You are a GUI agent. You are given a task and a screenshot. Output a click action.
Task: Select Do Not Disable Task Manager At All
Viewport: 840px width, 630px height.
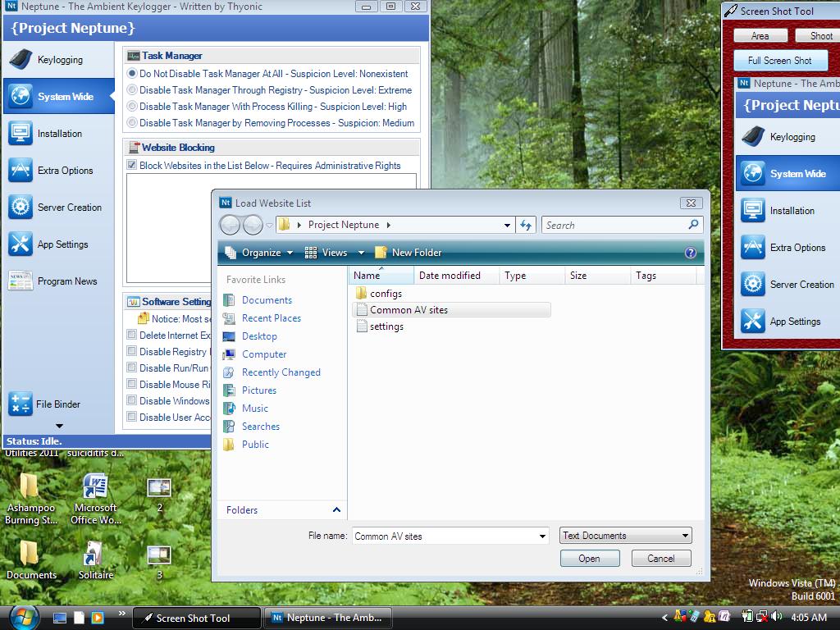pyautogui.click(x=132, y=73)
